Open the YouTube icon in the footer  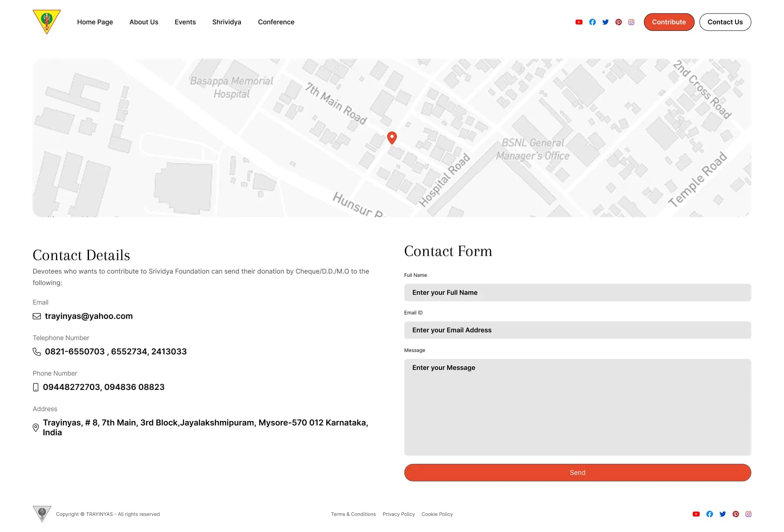coord(696,514)
